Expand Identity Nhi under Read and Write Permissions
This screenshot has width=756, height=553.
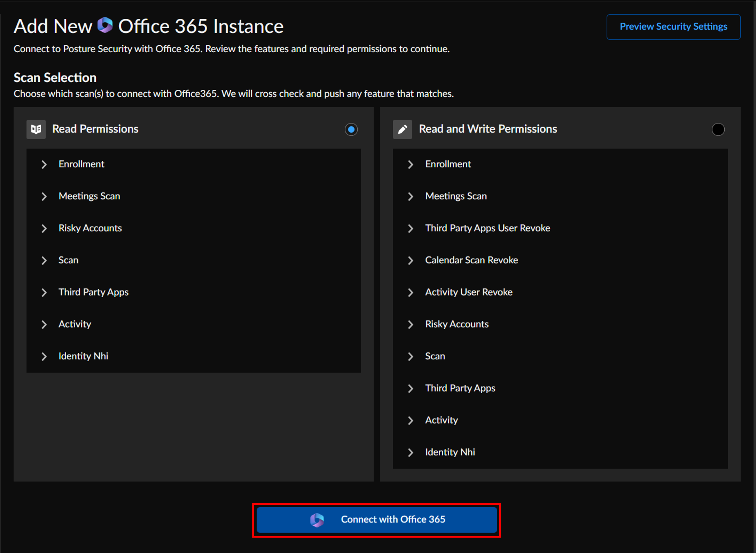(x=410, y=453)
